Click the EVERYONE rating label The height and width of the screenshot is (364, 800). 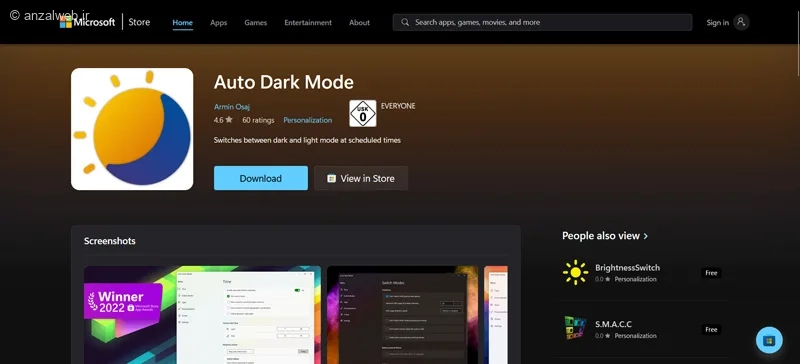(x=398, y=106)
